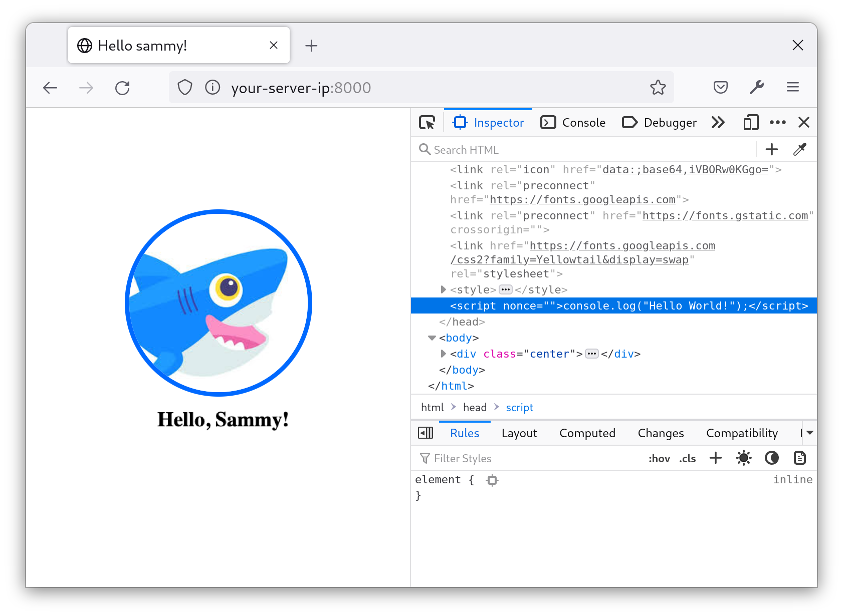Image resolution: width=843 pixels, height=616 pixels.
Task: Open the data:;base64 icon link
Action: 685,170
